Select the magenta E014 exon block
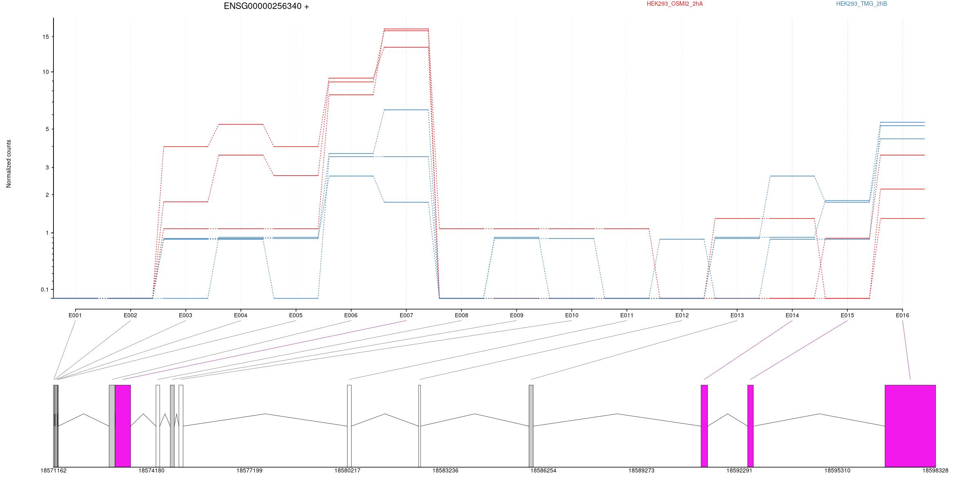Image resolution: width=980 pixels, height=490 pixels. [x=704, y=426]
